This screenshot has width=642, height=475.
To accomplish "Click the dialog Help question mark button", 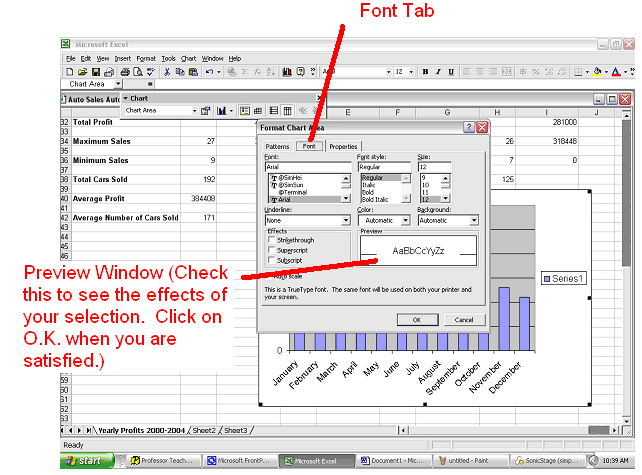I will pos(469,127).
